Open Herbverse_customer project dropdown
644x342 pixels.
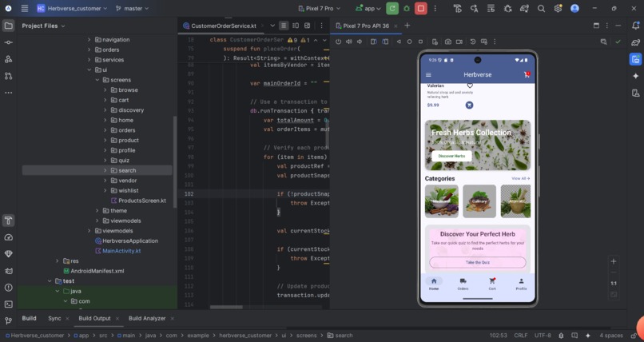tap(72, 8)
